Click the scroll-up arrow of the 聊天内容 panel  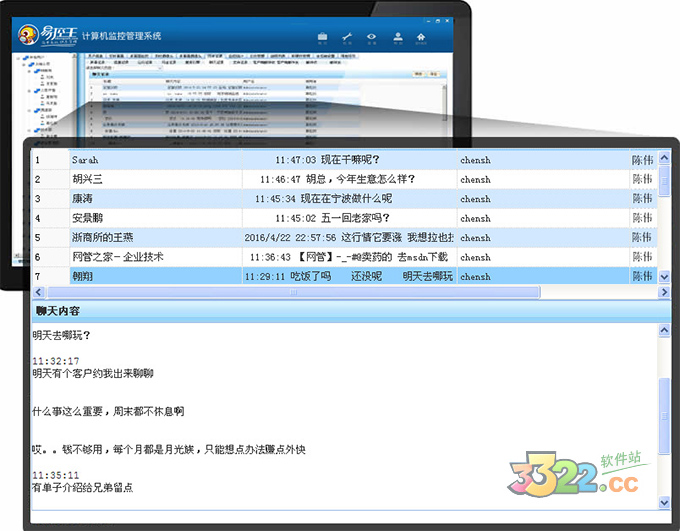point(664,331)
